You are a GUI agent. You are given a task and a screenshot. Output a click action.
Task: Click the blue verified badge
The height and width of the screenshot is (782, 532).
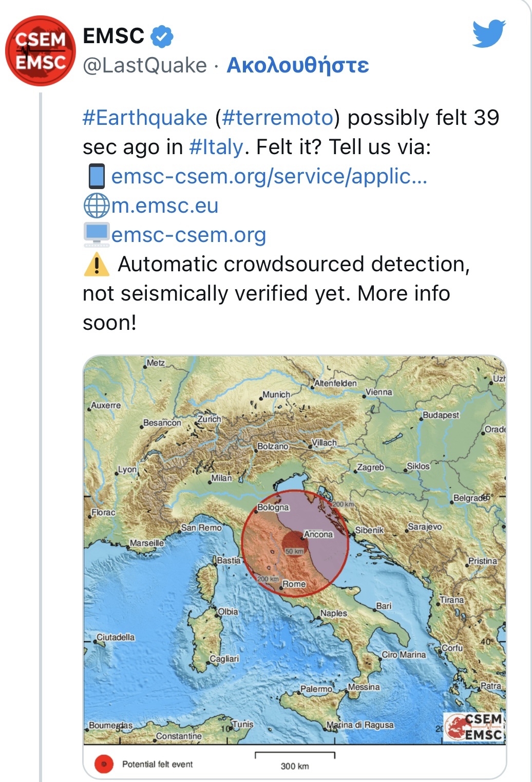[x=162, y=36]
